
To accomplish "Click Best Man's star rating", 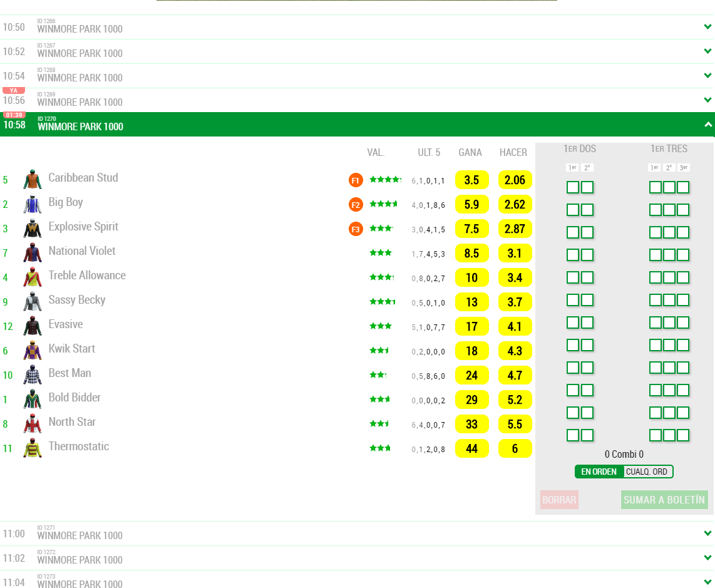I will pos(378,374).
